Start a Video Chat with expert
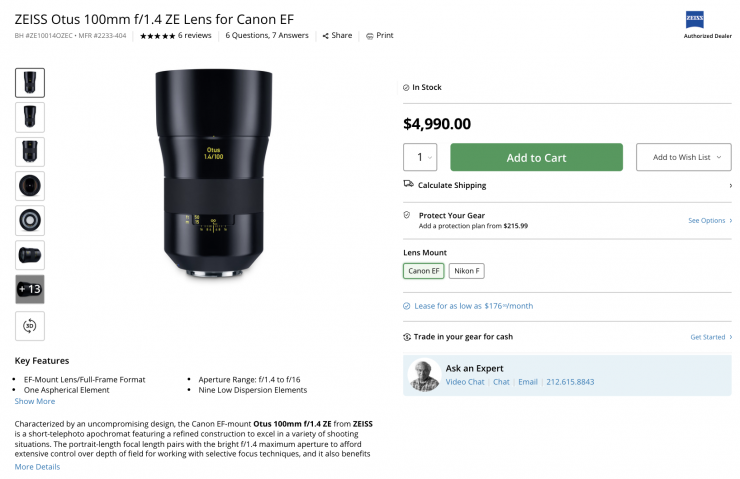This screenshot has height=479, width=740. 465,382
